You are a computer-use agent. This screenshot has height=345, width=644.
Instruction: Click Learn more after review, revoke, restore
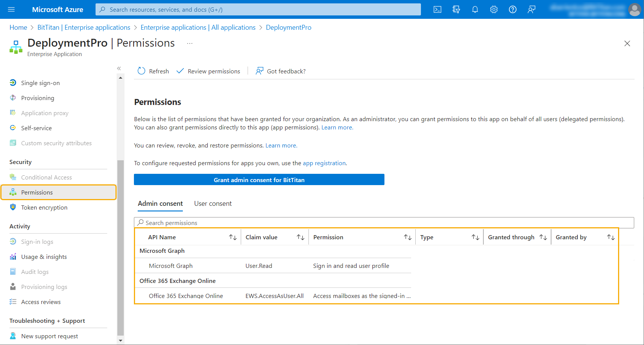[x=281, y=146]
